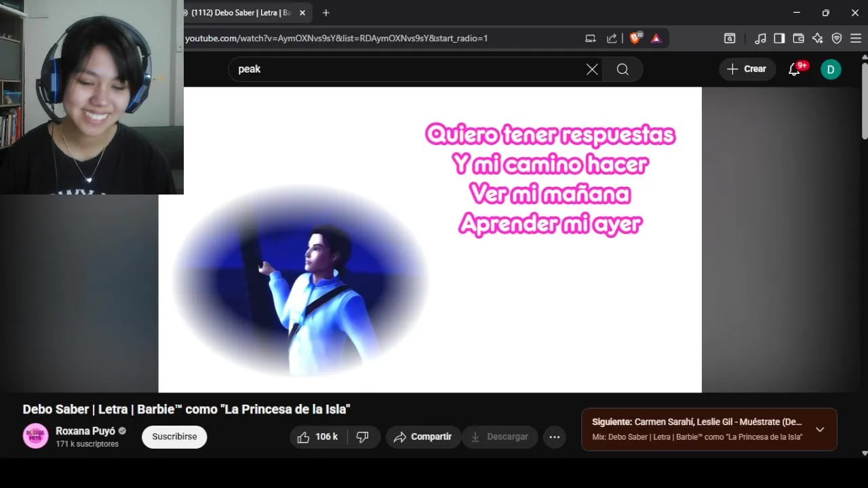Click the YouTube search magnifier button

coord(623,69)
